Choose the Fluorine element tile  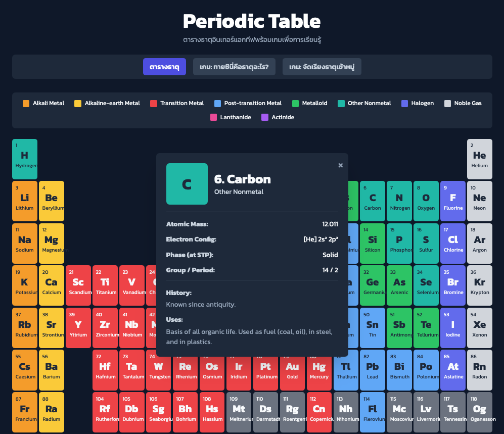(x=452, y=201)
